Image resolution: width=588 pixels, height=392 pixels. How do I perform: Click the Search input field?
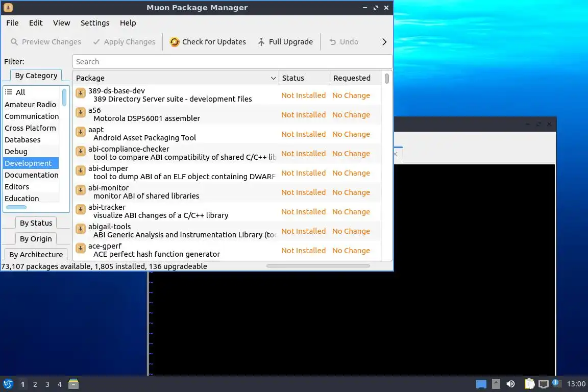[x=232, y=62]
